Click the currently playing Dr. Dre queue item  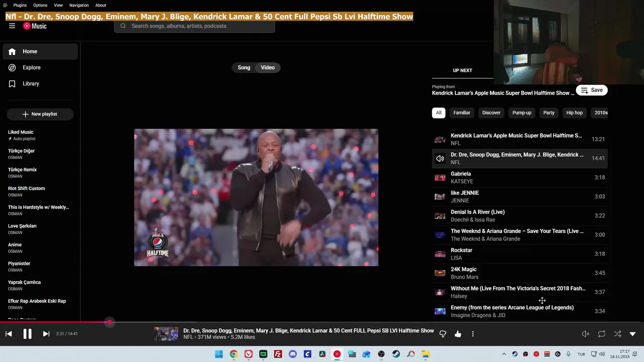pyautogui.click(x=520, y=158)
